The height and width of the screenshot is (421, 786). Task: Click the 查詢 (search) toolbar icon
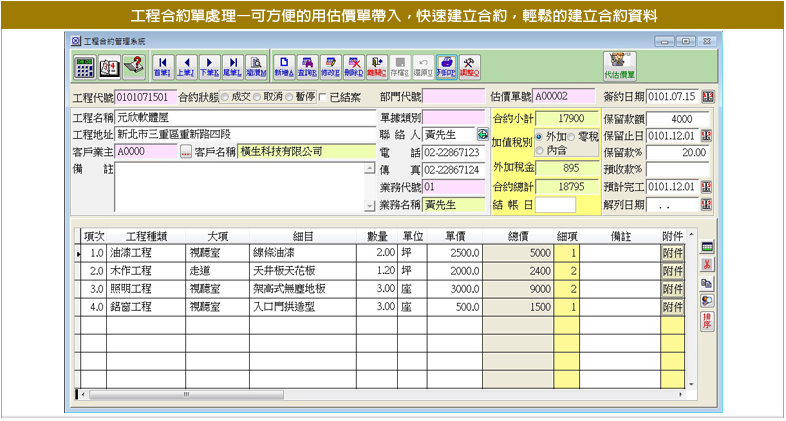[x=307, y=67]
